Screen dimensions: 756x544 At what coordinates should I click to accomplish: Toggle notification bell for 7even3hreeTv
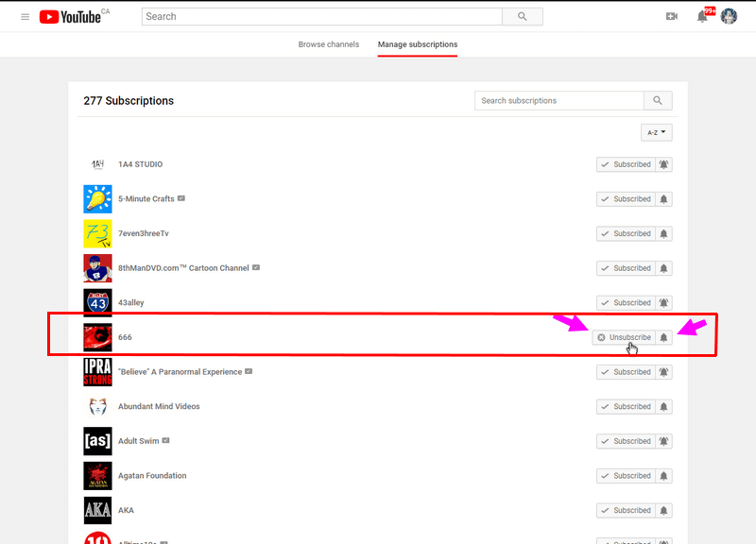click(664, 233)
